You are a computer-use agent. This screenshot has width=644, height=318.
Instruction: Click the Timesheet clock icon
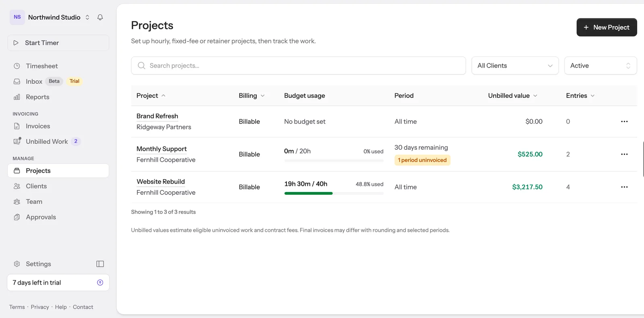tap(17, 66)
